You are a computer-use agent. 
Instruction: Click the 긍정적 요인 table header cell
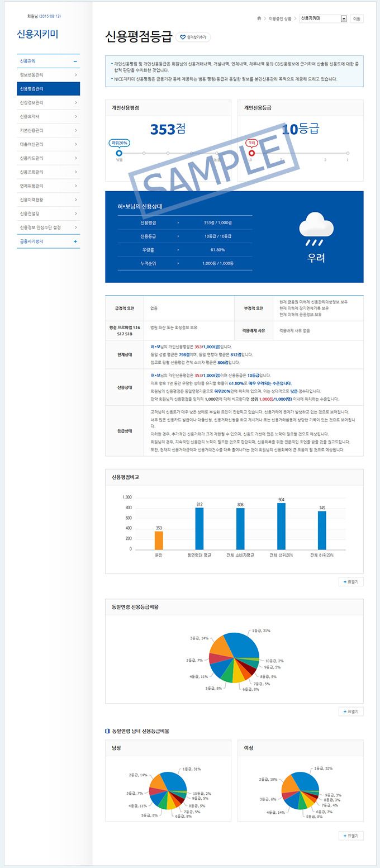pyautogui.click(x=125, y=308)
